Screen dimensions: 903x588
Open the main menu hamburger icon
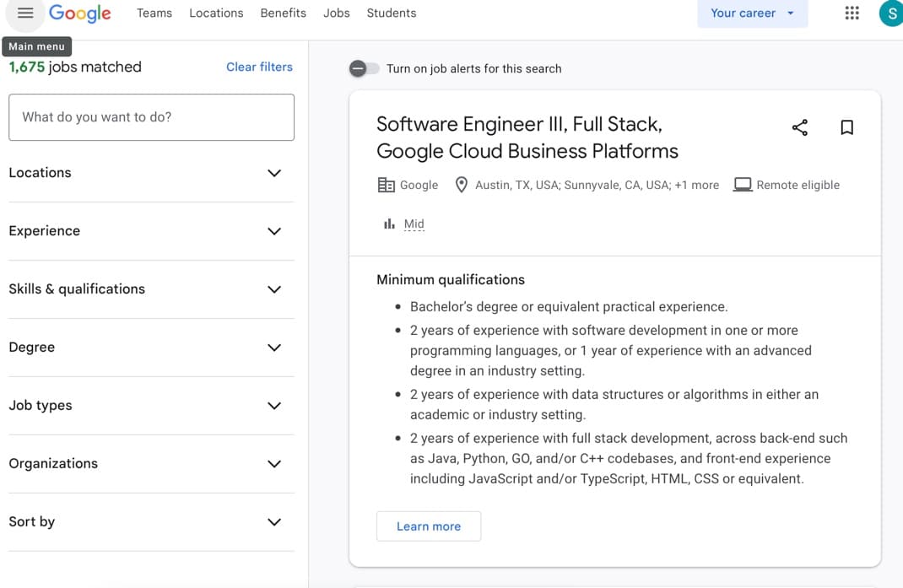24,13
